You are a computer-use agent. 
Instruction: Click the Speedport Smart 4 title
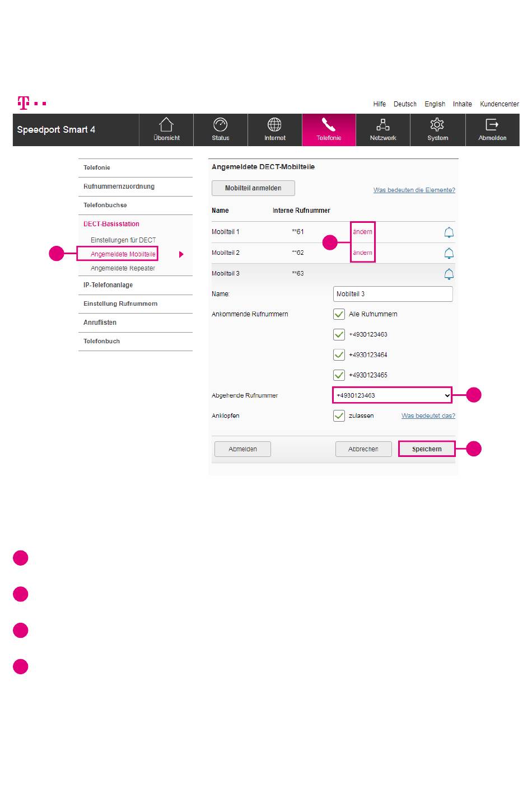[56, 130]
